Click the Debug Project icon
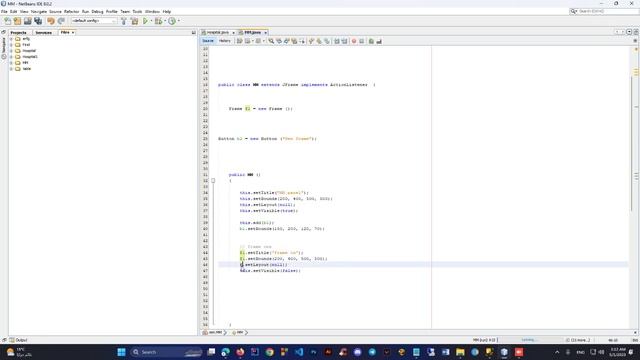This screenshot has height=360, width=640. pyautogui.click(x=158, y=21)
